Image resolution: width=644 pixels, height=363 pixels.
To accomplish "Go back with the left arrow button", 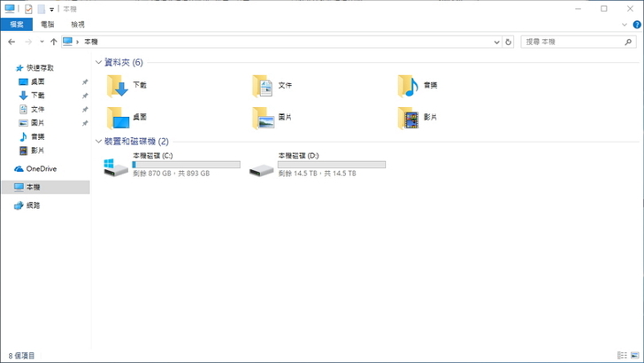I will point(11,42).
